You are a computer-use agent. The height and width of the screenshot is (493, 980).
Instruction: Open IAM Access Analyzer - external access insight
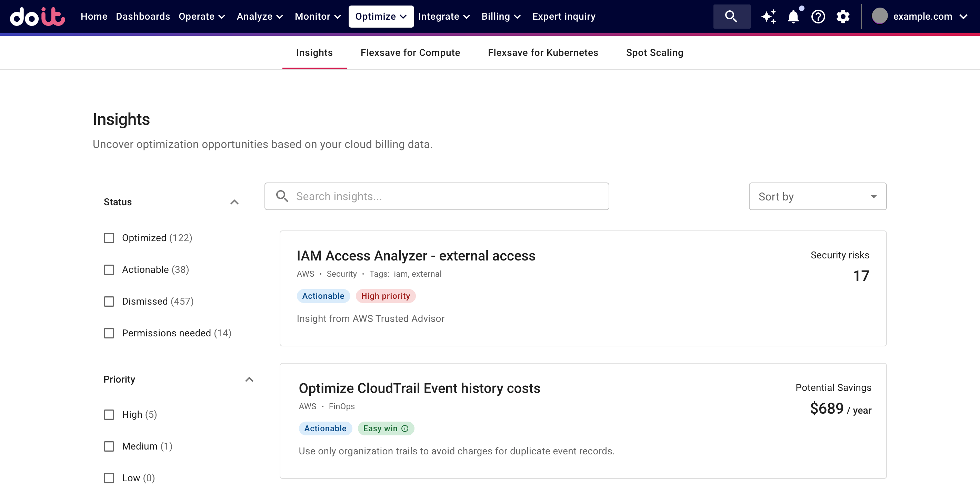click(x=416, y=256)
